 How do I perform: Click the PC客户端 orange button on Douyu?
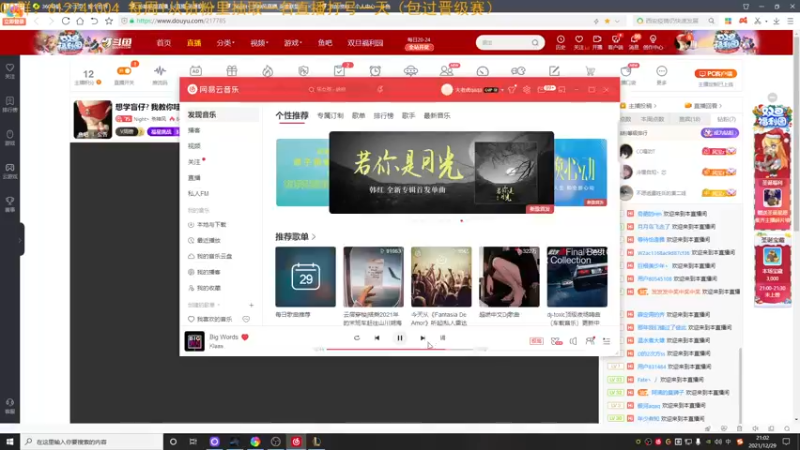(x=715, y=73)
